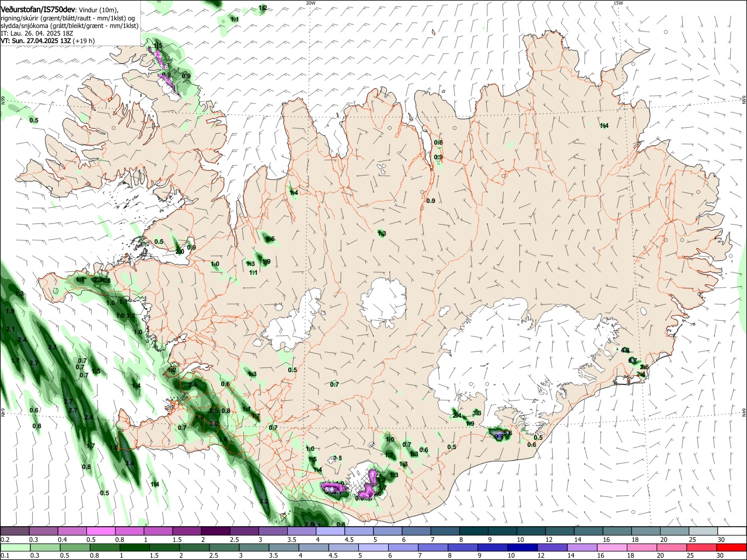Pick the darkest purple 2–2.5 snow scale swatch
Image resolution: width=747 pixels, height=560 pixels.
[215, 531]
